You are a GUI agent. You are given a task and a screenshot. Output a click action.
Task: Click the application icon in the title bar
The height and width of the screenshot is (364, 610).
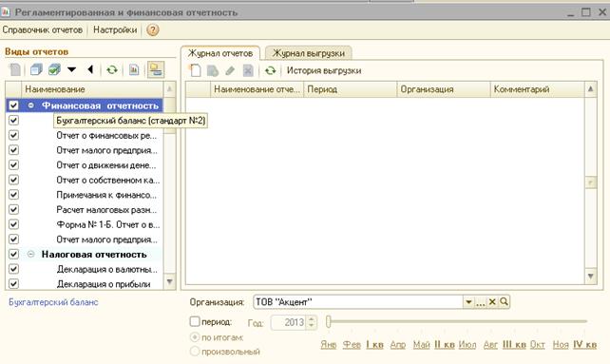pos(6,12)
